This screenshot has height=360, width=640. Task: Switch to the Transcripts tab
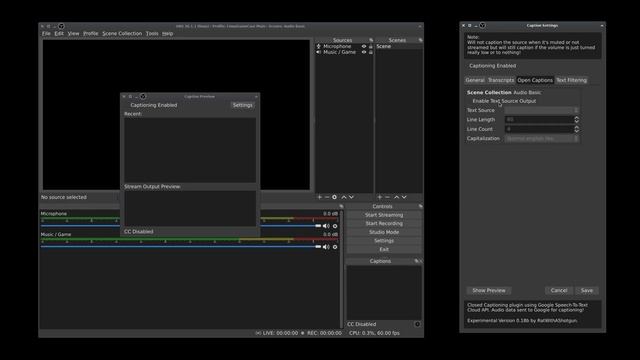pos(501,80)
